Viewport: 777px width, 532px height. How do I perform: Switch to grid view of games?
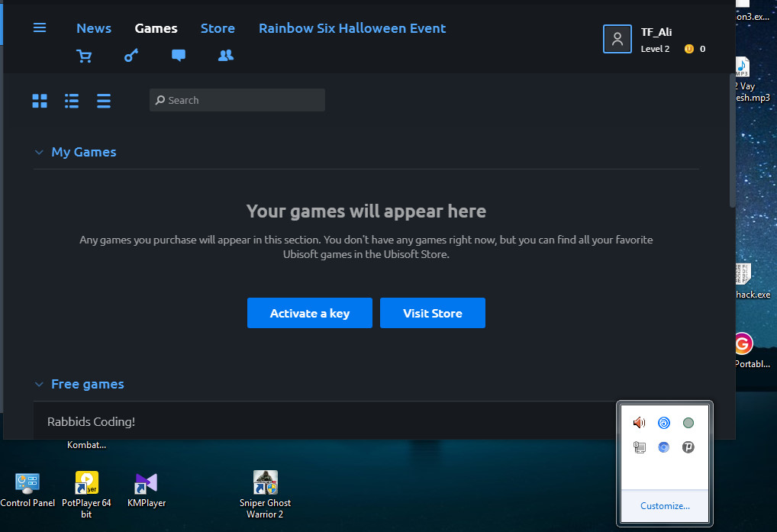39,100
